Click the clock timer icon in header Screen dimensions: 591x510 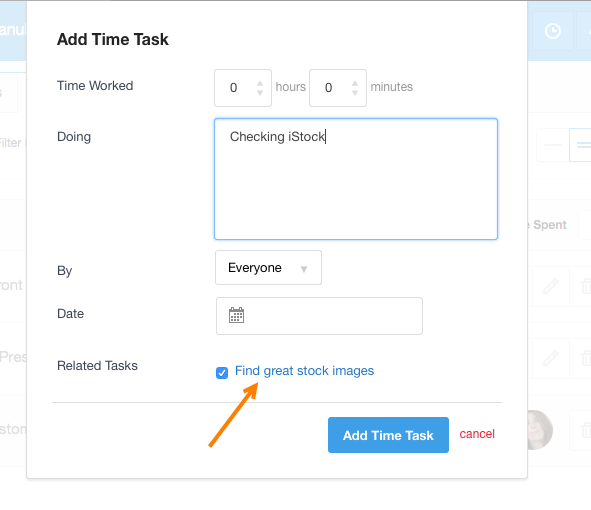pyautogui.click(x=553, y=31)
